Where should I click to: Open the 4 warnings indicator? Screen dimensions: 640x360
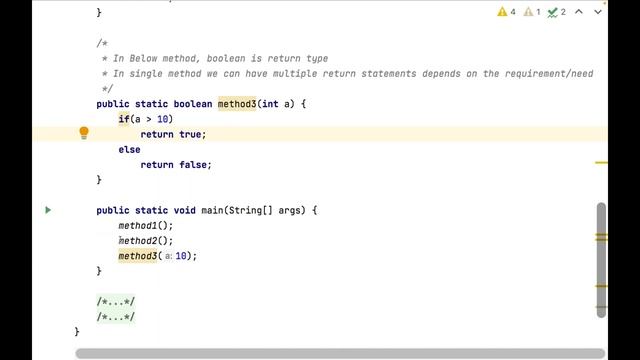pyautogui.click(x=507, y=12)
